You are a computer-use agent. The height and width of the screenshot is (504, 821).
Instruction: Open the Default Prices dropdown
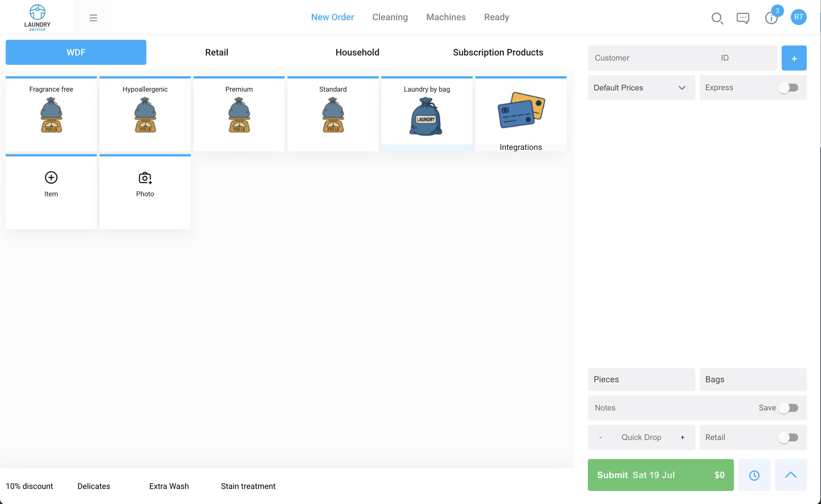[641, 87]
